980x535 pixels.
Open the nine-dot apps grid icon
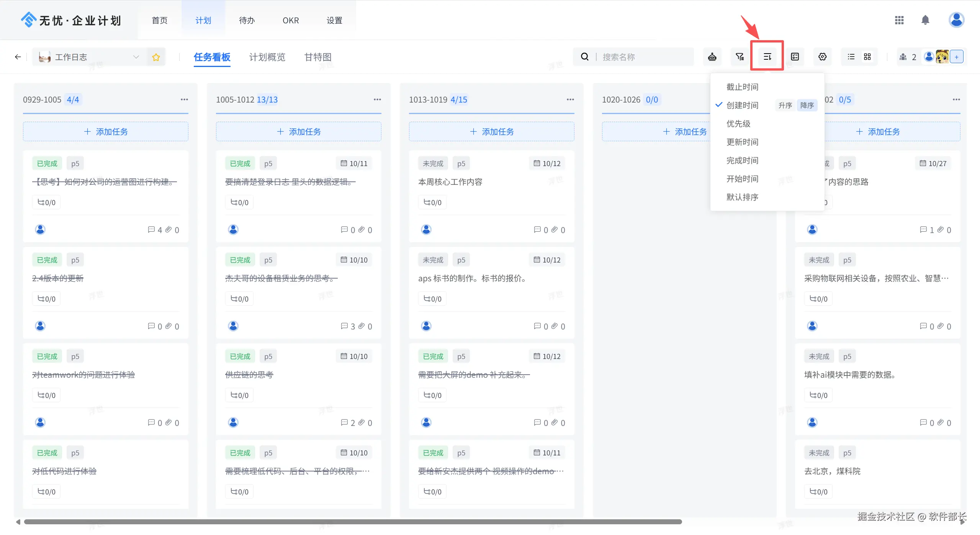[899, 20]
